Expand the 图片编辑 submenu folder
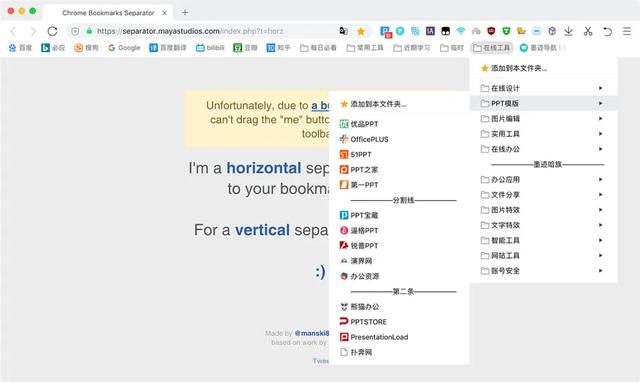This screenshot has width=640, height=383. coord(543,119)
